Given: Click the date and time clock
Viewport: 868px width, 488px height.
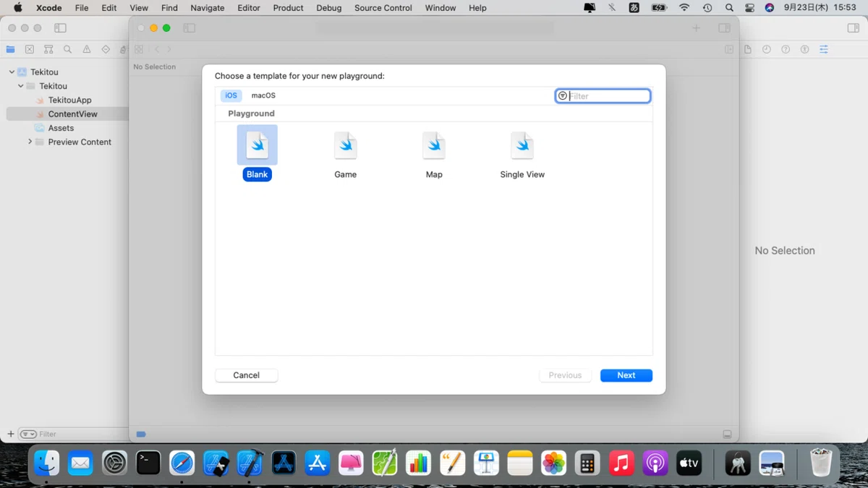Looking at the screenshot, I should (x=820, y=8).
